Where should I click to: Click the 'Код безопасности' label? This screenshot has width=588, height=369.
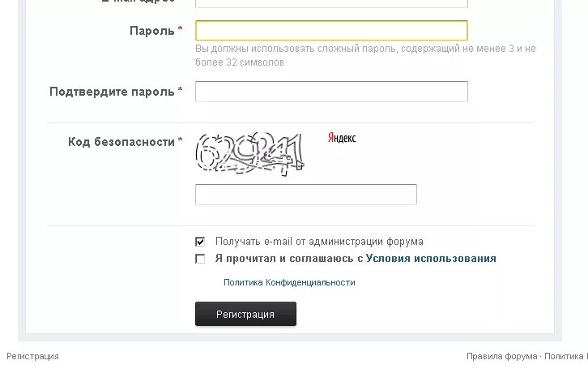[x=121, y=142]
